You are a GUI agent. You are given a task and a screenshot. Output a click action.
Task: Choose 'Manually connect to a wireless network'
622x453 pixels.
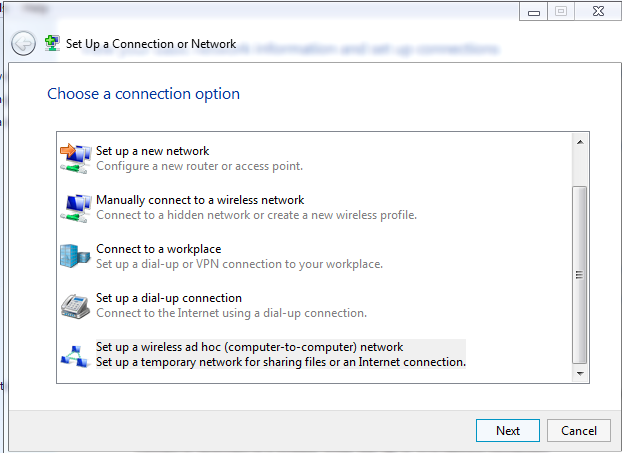[x=200, y=200]
